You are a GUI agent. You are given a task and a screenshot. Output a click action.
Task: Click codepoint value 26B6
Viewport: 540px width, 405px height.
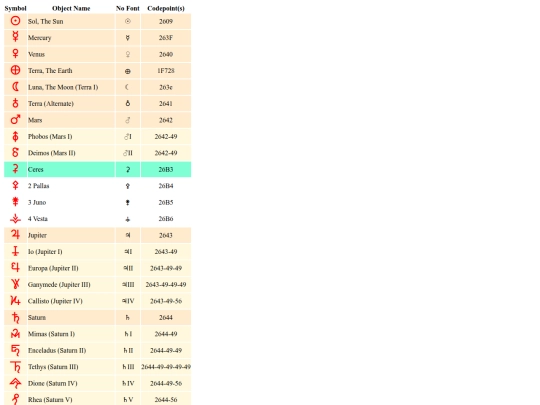(x=166, y=219)
